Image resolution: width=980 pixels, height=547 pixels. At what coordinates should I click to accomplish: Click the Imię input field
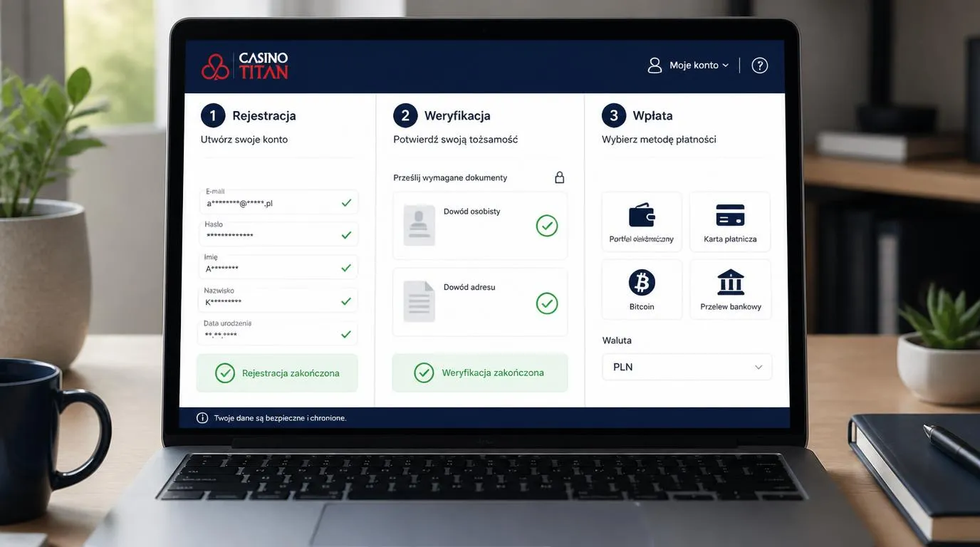pos(278,267)
